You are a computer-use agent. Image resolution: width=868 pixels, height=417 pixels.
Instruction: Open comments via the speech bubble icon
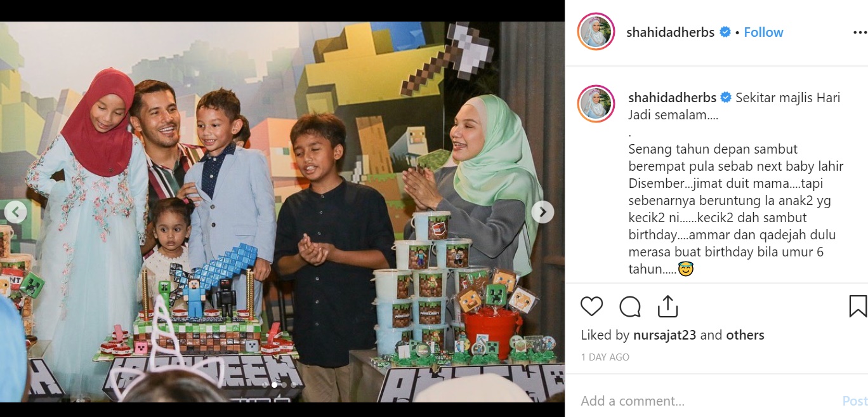[x=630, y=307]
